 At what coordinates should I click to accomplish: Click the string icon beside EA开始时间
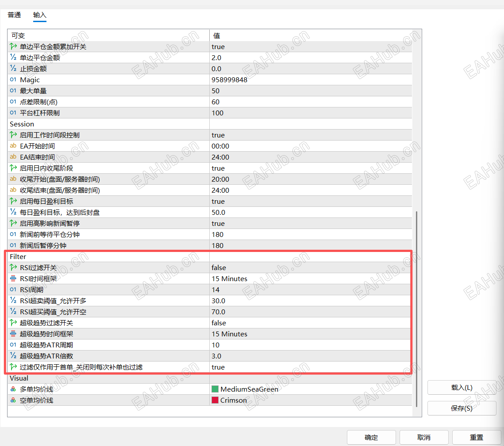(x=13, y=146)
